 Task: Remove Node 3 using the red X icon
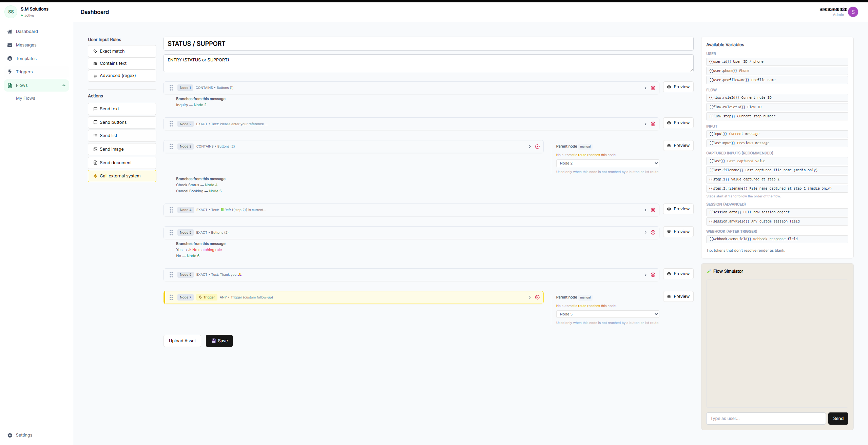coord(537,147)
